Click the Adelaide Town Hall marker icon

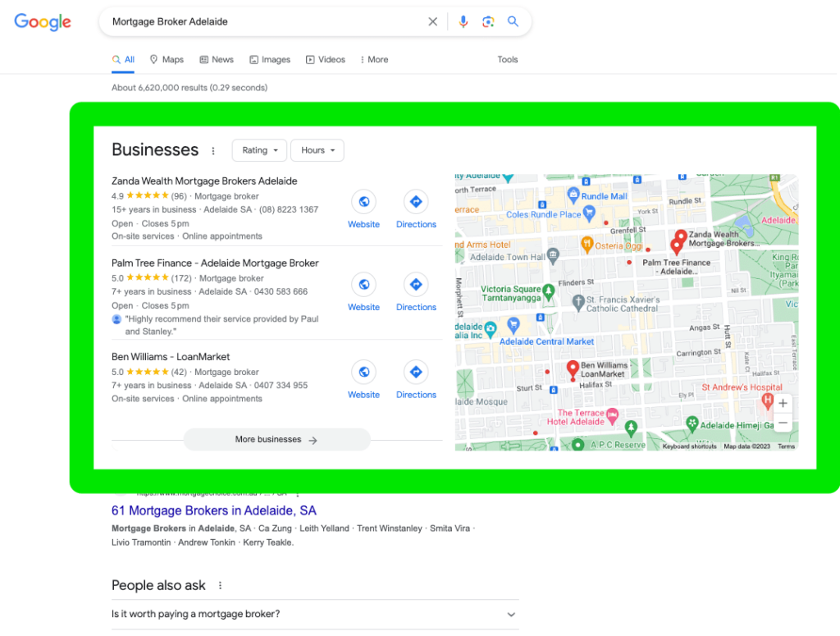click(554, 255)
